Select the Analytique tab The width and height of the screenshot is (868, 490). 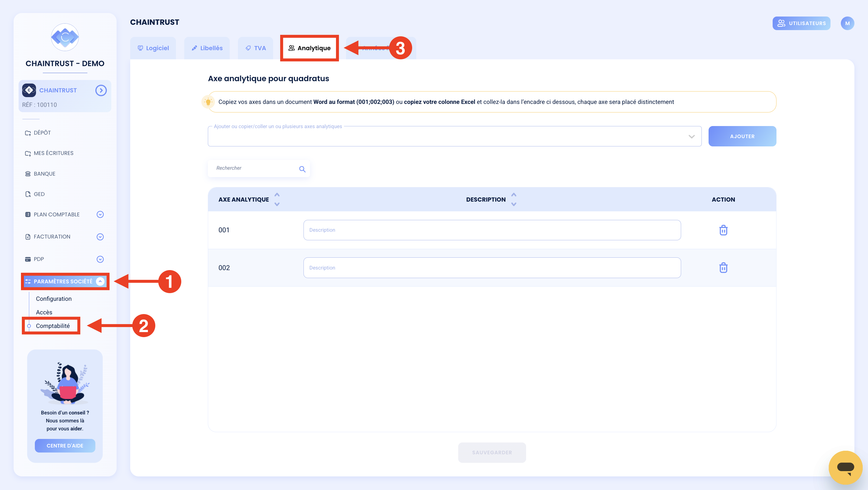tap(309, 48)
